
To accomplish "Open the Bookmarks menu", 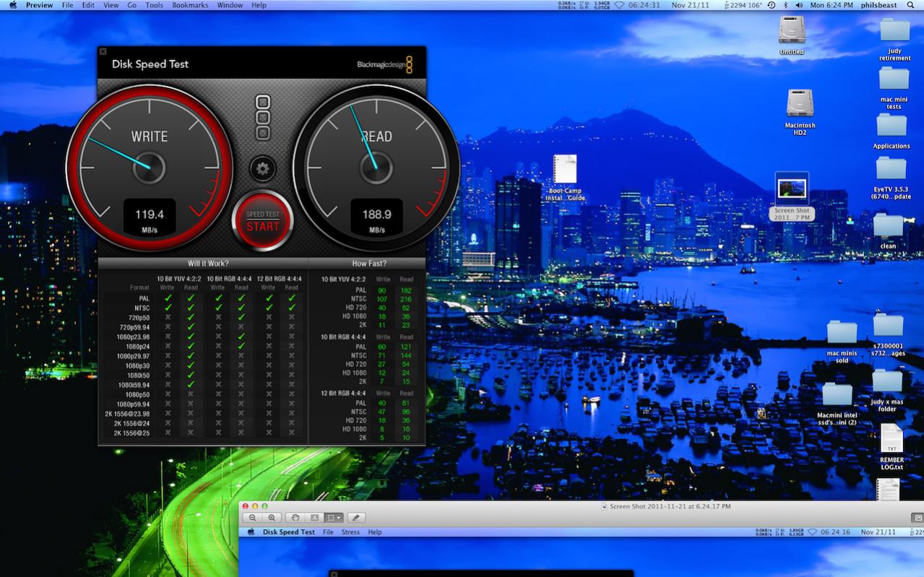I will pos(190,5).
